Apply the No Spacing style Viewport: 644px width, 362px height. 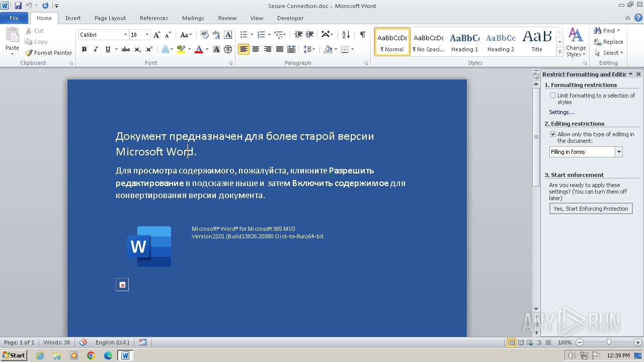pyautogui.click(x=428, y=42)
